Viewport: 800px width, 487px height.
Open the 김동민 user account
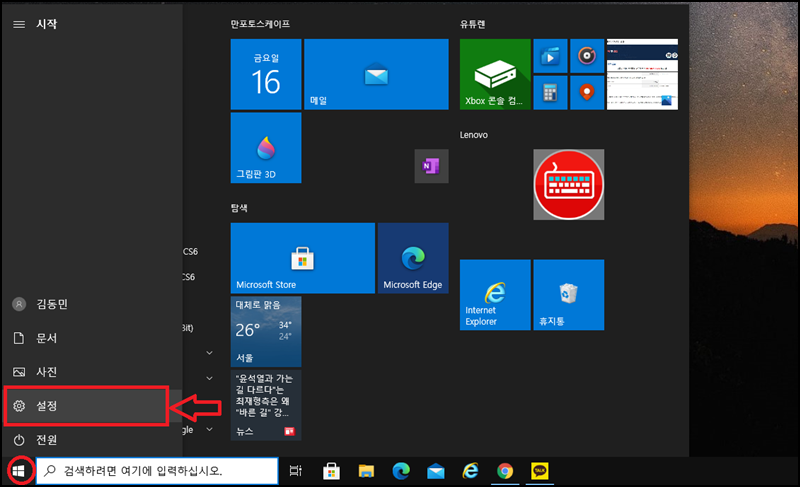92,304
